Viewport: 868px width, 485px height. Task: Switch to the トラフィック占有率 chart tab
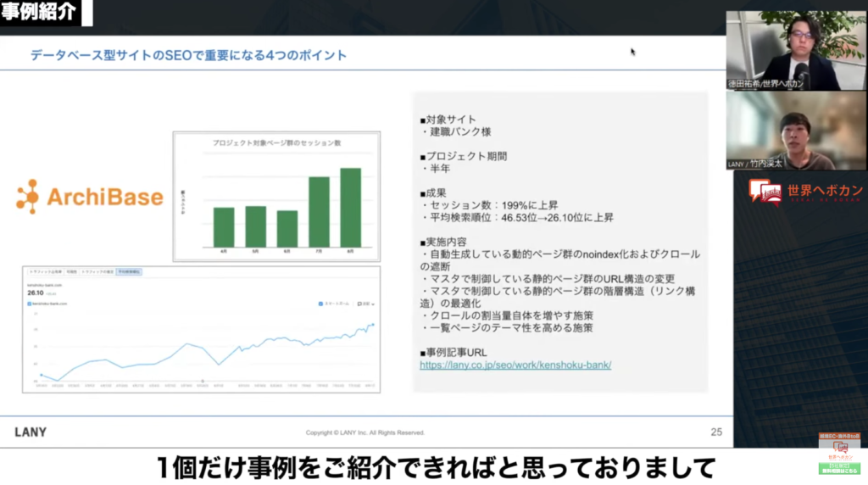tap(46, 272)
